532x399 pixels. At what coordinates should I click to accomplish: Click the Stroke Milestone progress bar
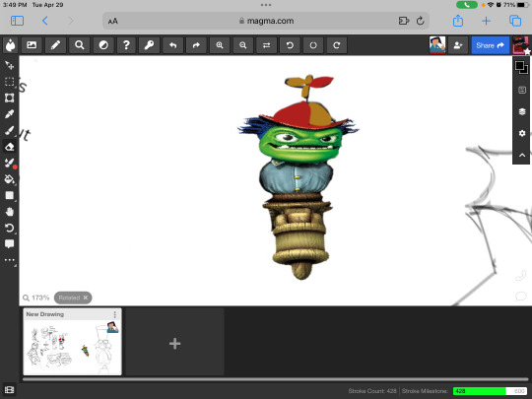490,391
